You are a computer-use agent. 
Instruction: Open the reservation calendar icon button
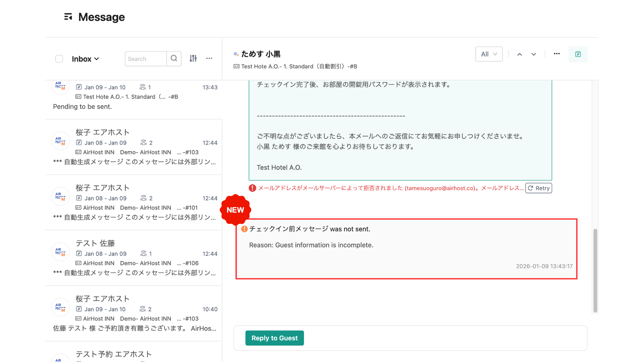(578, 54)
